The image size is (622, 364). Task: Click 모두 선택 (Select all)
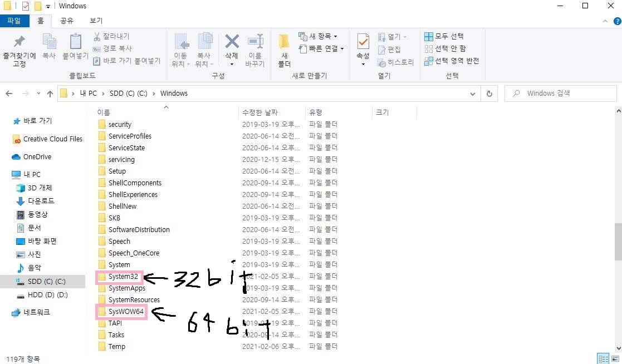pos(444,37)
